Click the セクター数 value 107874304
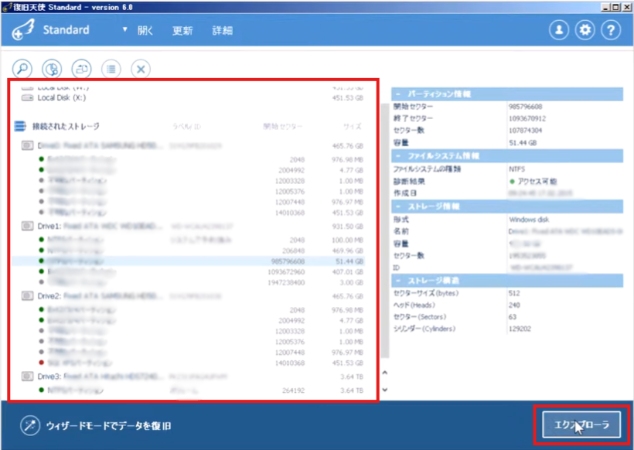Screen dimensions: 634x450 526,130
